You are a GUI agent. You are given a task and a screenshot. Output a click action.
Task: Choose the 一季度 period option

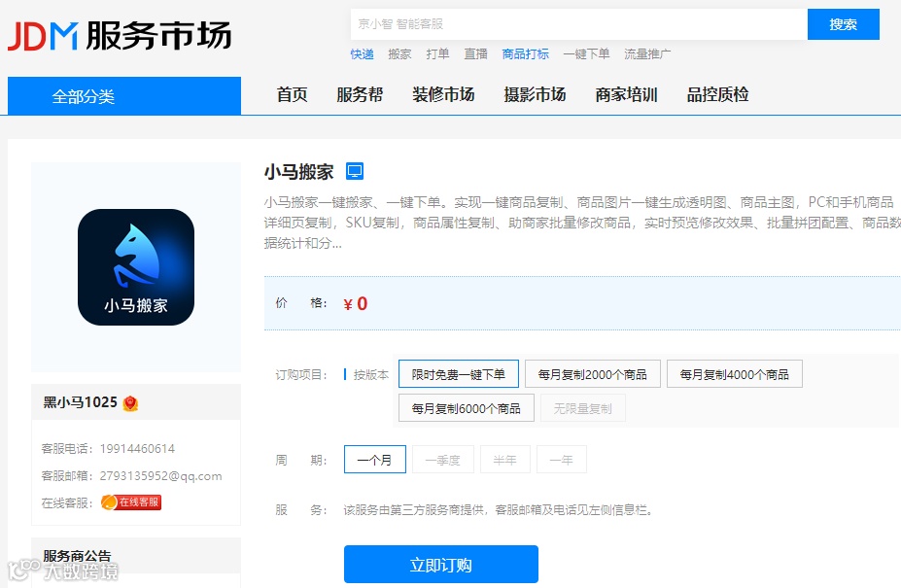point(442,460)
